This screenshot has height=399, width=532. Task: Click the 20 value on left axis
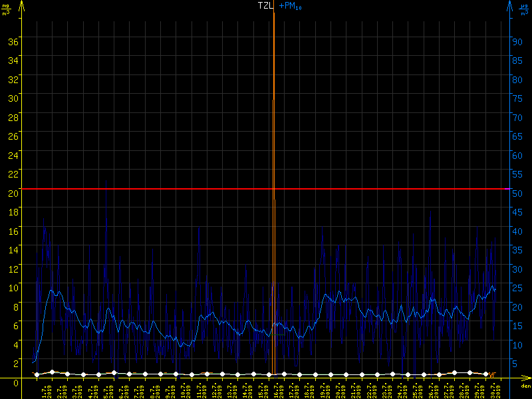(x=12, y=192)
